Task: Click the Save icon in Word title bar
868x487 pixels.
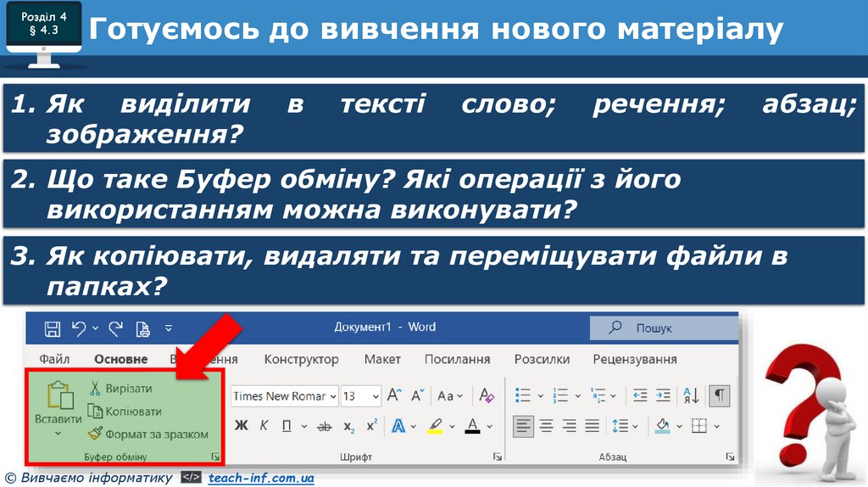Action: (x=53, y=329)
